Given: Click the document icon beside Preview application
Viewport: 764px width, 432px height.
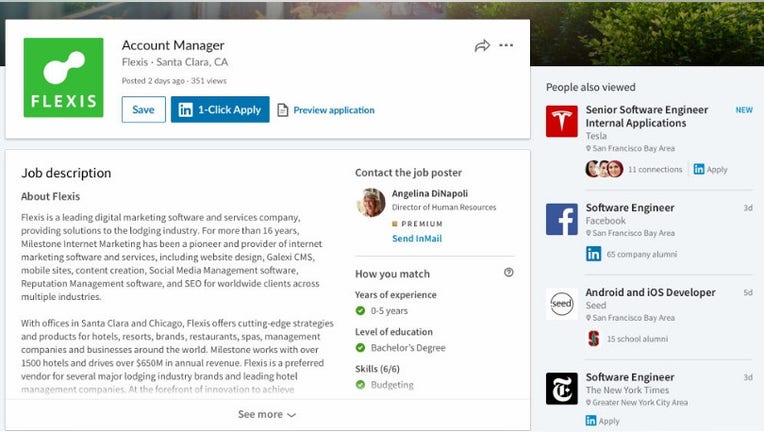Looking at the screenshot, I should 283,110.
